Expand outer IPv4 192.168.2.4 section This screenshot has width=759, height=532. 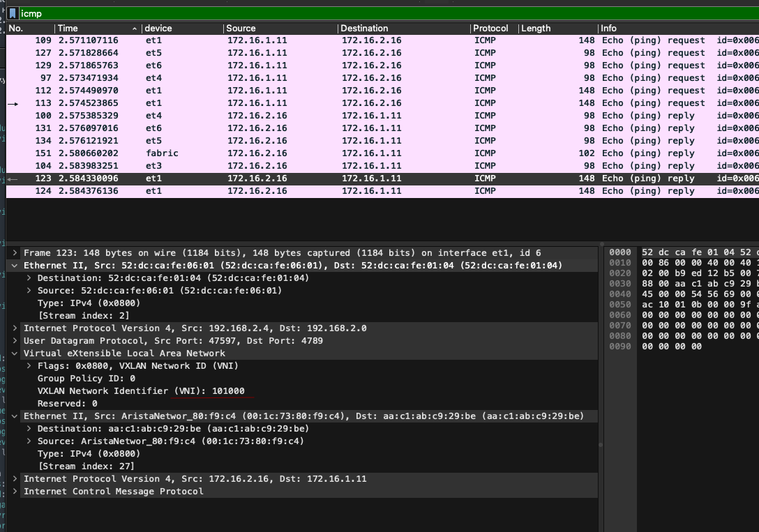coord(16,328)
